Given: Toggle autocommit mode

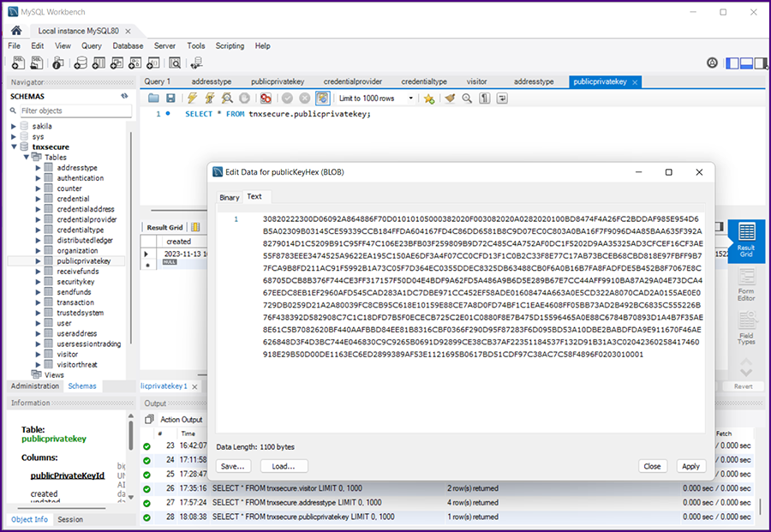Looking at the screenshot, I should [322, 99].
